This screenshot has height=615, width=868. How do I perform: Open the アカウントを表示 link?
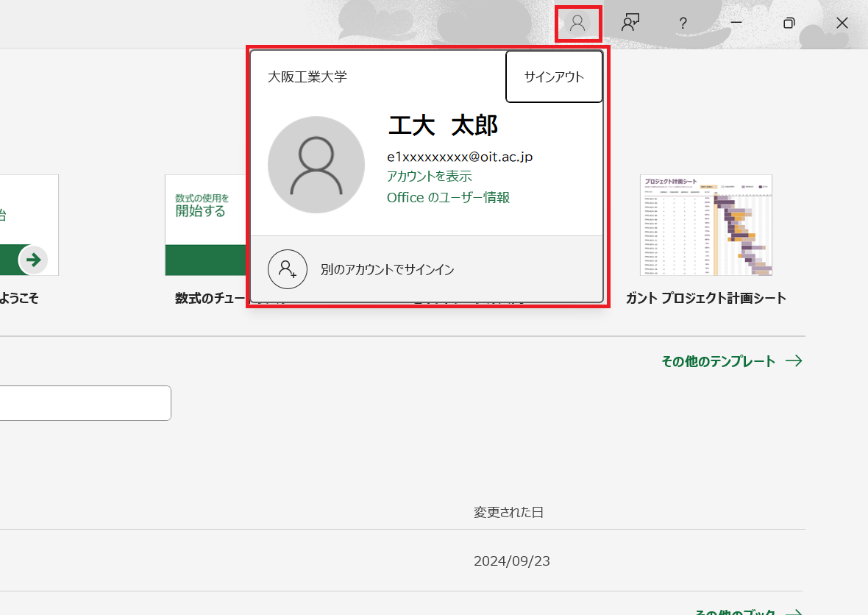[429, 177]
